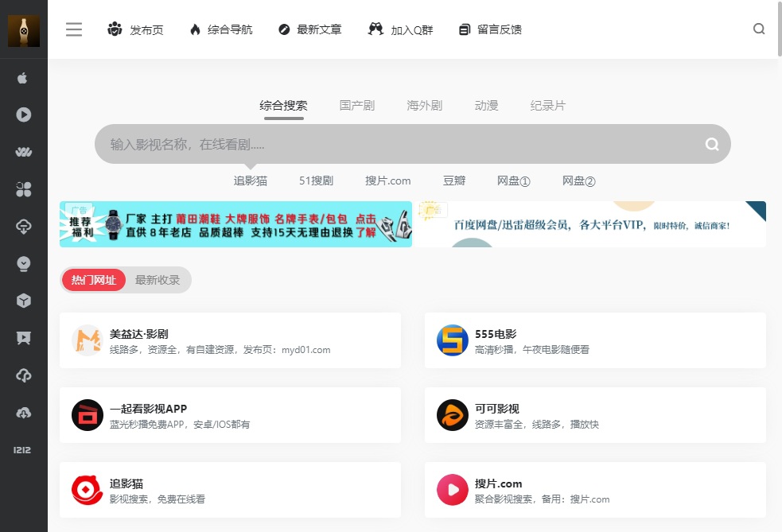
Task: Open the cloud download sidebar icon
Action: pyautogui.click(x=23, y=413)
